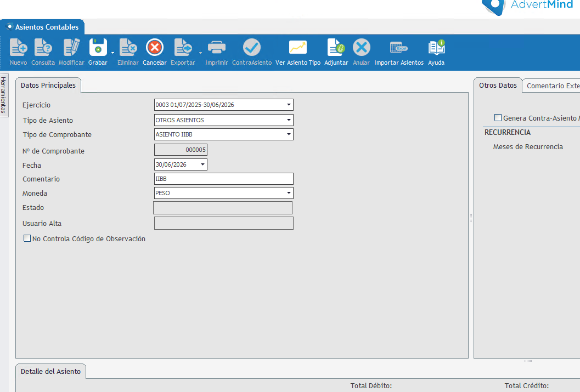Save the entry with the Grabar icon
Image resolution: width=580 pixels, height=392 pixels.
click(x=98, y=48)
